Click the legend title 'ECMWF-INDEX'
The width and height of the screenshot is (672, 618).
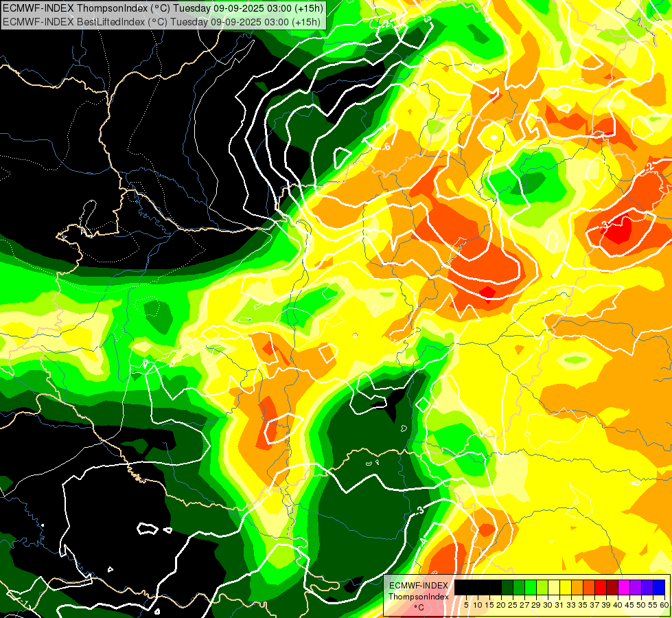[419, 586]
